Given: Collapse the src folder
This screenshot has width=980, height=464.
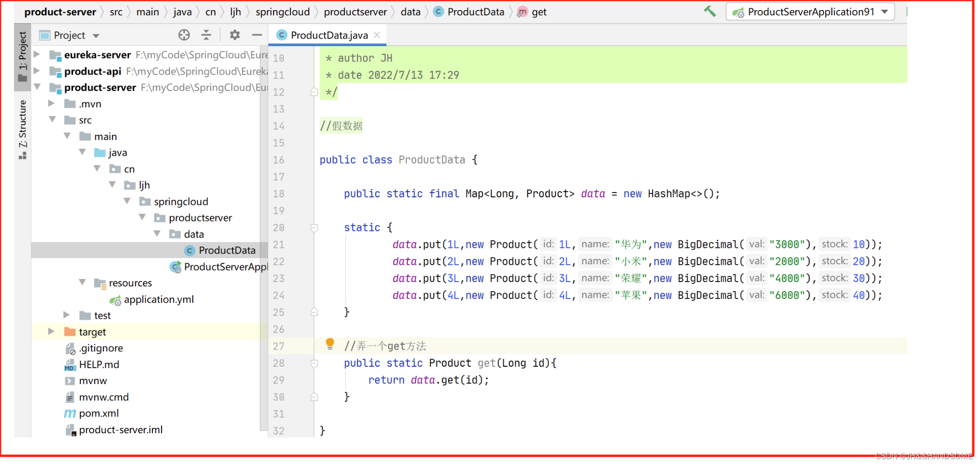Looking at the screenshot, I should [52, 120].
